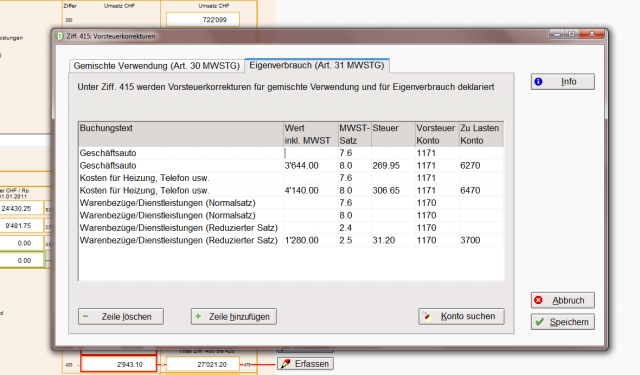Save entries with Speichern button
Image resolution: width=640 pixels, height=375 pixels.
[x=562, y=322]
